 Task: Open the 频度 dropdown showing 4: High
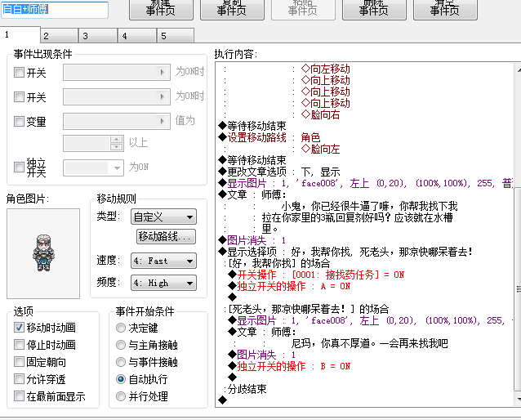coord(163,283)
